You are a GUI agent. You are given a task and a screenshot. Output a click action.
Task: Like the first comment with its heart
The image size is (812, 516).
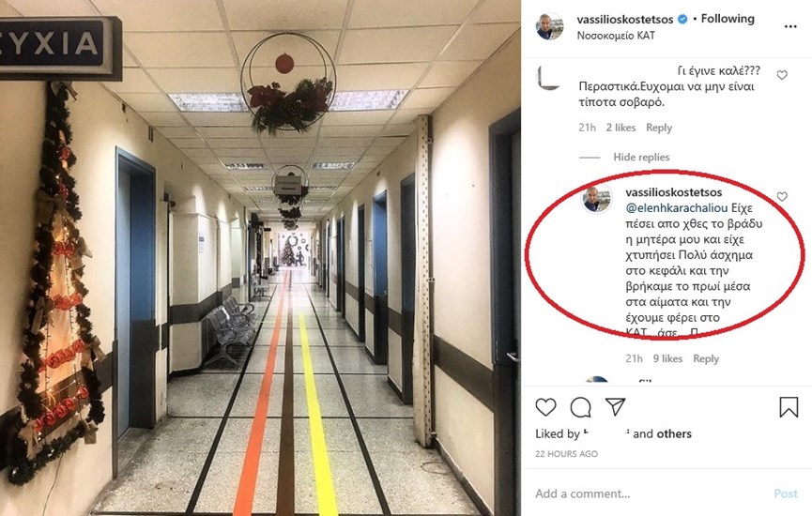782,75
